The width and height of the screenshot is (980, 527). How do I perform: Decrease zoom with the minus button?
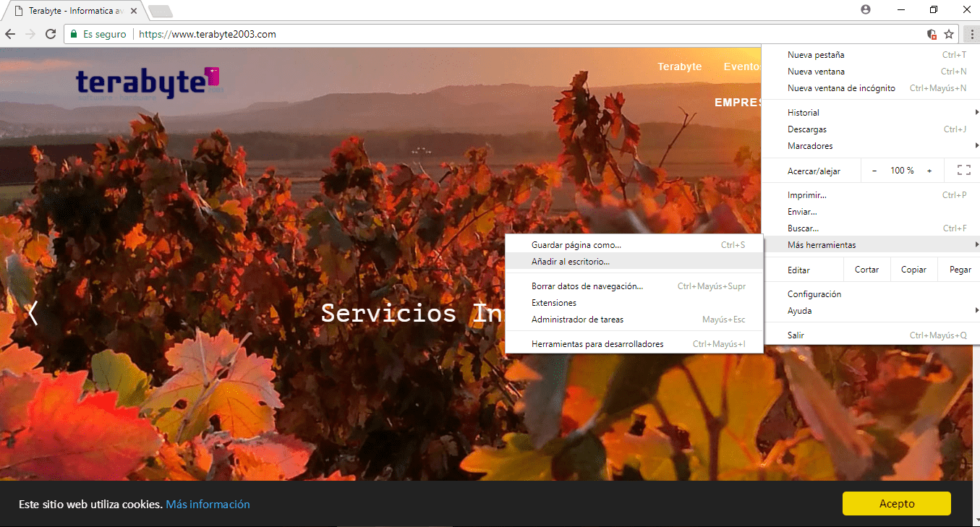pyautogui.click(x=874, y=171)
